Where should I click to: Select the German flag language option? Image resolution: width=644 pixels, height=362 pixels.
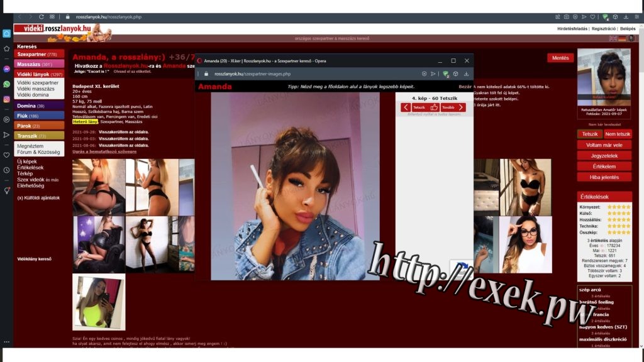point(622,38)
